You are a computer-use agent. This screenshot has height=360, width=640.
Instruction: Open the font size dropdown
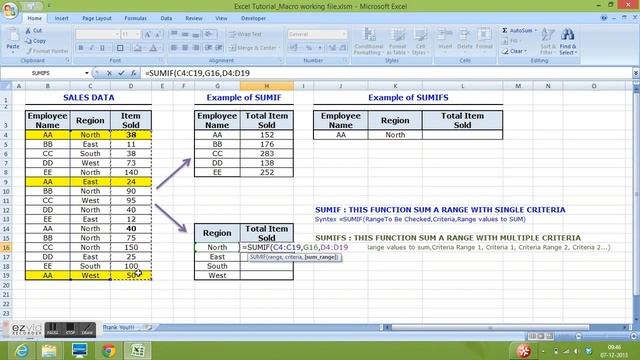(137, 35)
